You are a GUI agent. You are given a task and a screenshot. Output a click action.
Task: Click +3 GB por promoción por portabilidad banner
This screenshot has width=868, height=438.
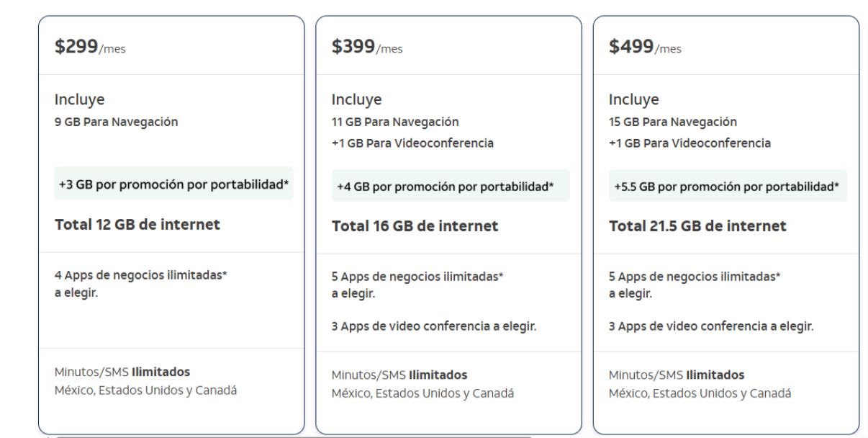(174, 184)
